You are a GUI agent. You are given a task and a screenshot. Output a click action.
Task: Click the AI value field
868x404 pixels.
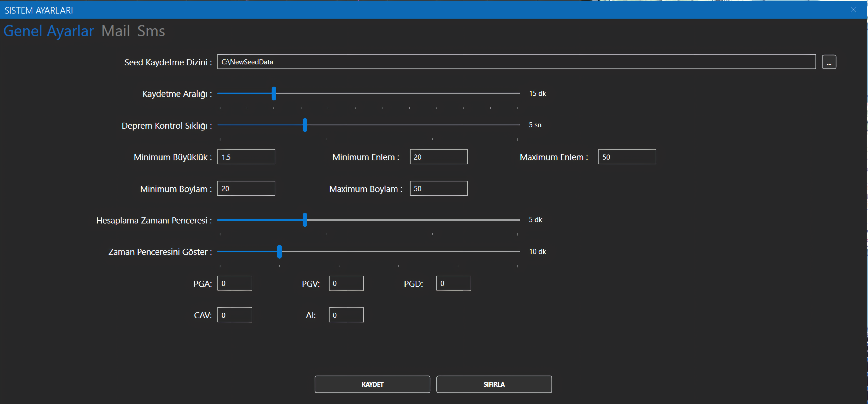click(x=346, y=315)
